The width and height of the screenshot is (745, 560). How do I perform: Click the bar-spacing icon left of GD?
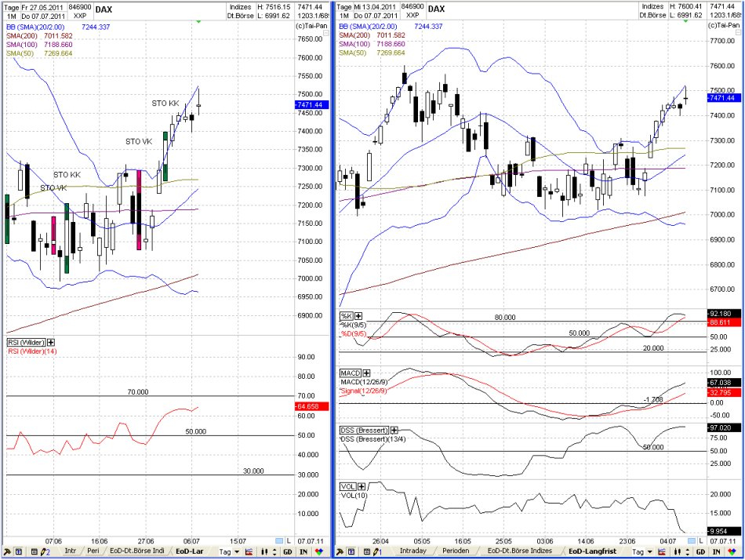264,552
